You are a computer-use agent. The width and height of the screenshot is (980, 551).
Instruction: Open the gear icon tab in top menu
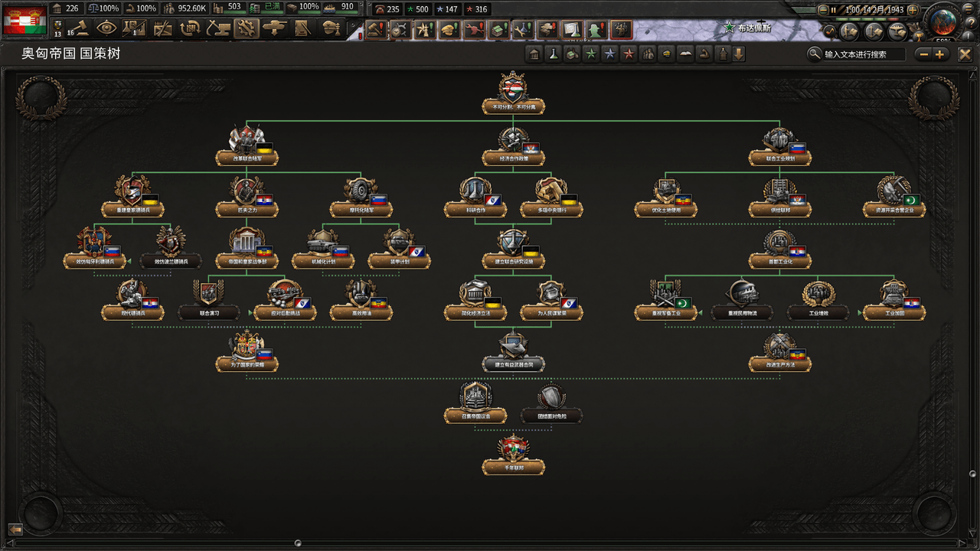[245, 28]
